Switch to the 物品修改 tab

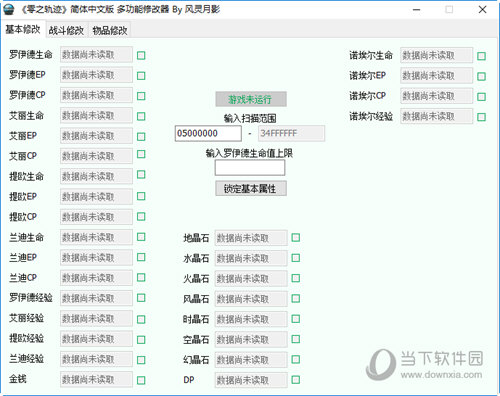click(x=110, y=30)
